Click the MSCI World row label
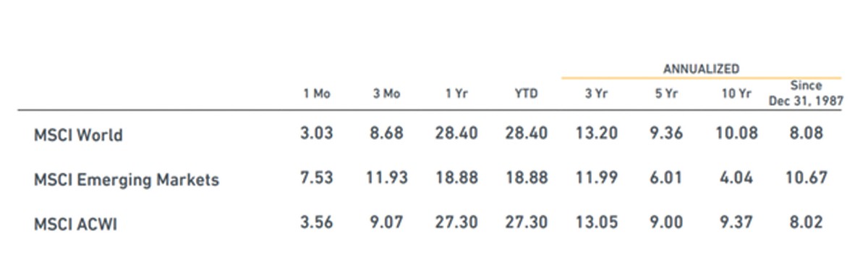The height and width of the screenshot is (271, 868). (78, 135)
